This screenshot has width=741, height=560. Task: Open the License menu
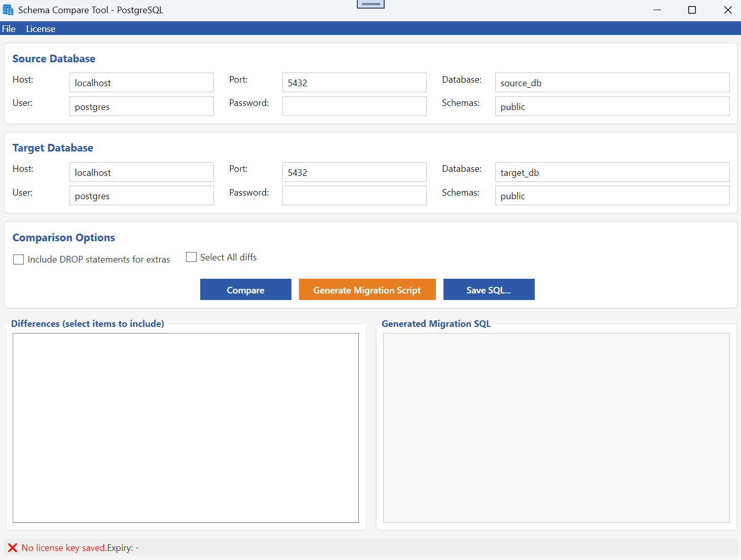[41, 29]
